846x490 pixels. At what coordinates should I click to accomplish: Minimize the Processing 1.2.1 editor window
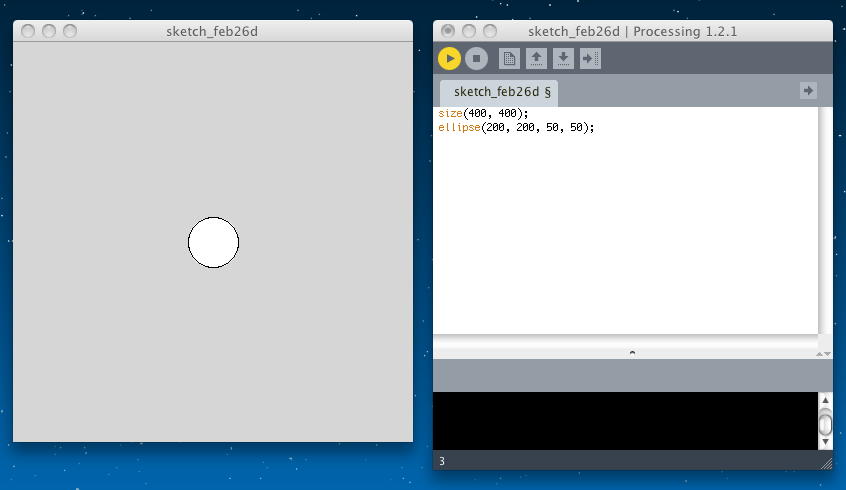click(x=469, y=31)
